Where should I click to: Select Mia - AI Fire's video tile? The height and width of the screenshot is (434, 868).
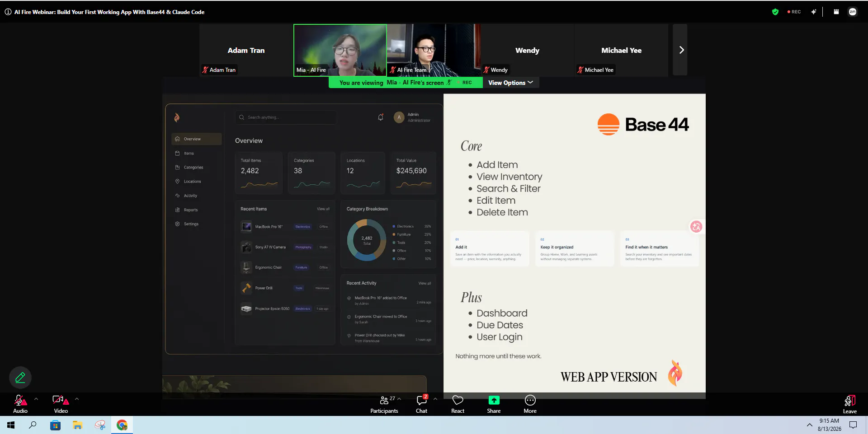(x=340, y=50)
